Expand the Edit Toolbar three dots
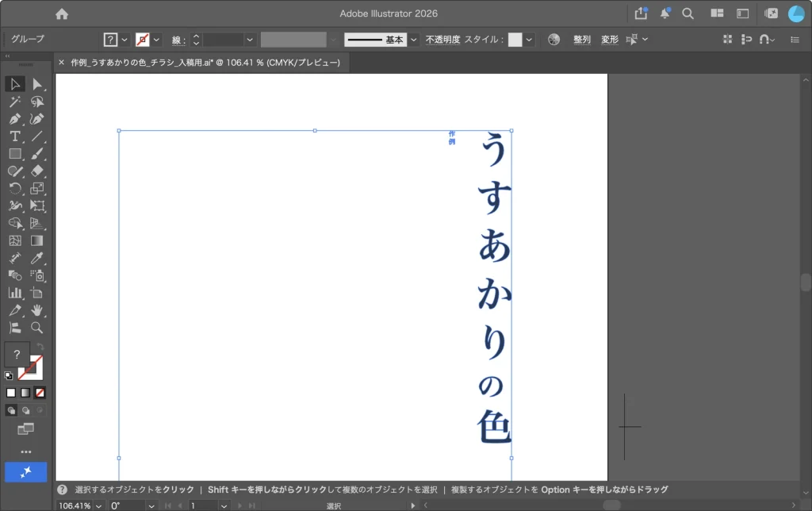 [26, 452]
